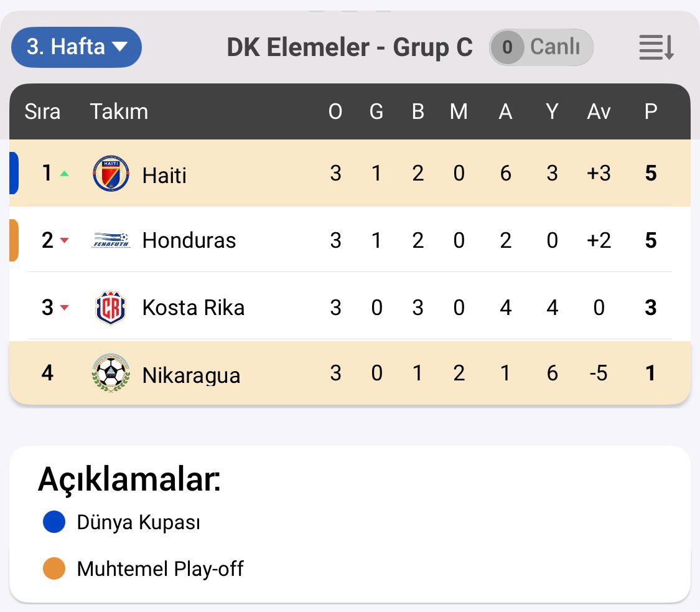Open the 3. Hafta week dropdown

point(77,47)
